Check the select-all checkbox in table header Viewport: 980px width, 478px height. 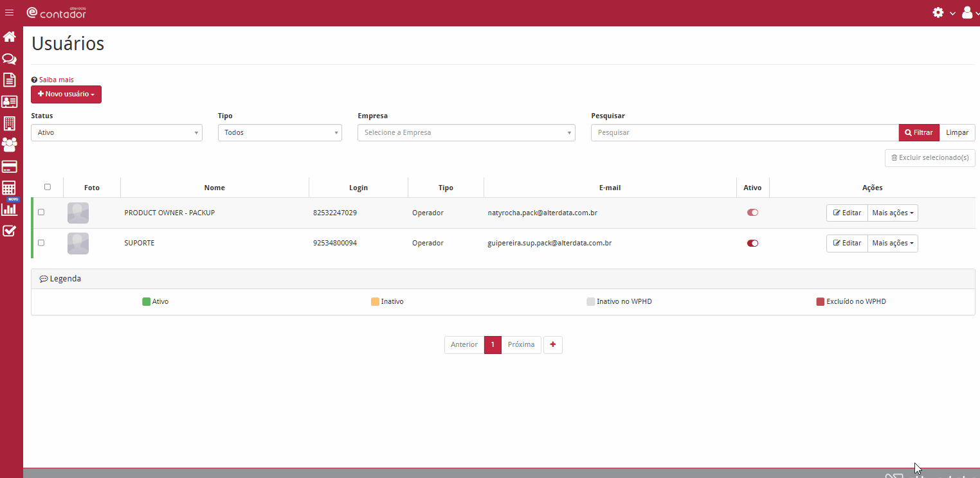(48, 187)
